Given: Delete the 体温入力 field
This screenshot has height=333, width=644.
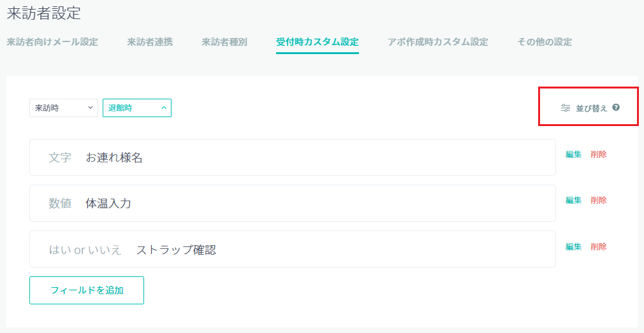Looking at the screenshot, I should pos(599,200).
